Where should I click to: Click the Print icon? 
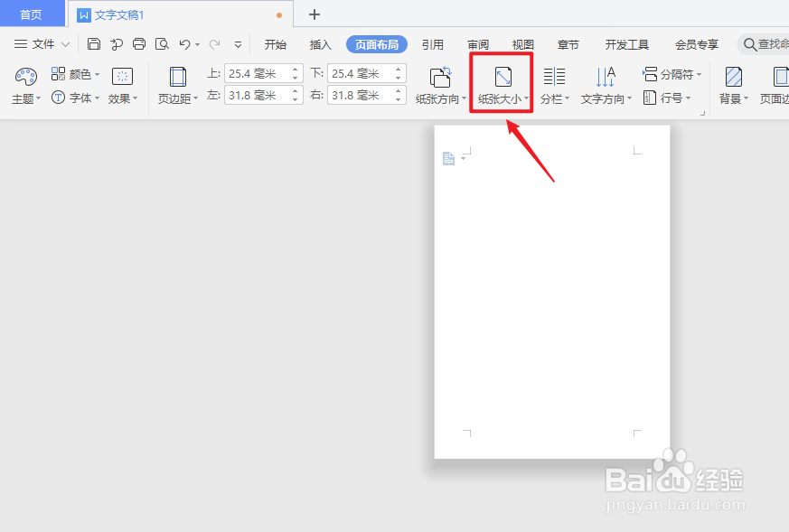pyautogui.click(x=139, y=44)
